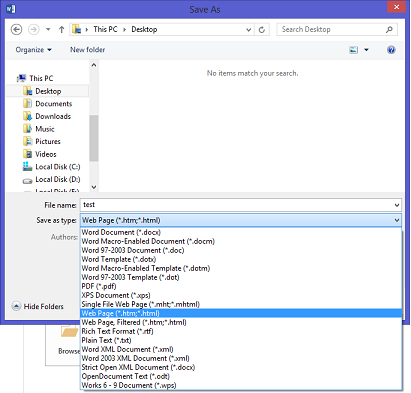Choose Word Macro-Enabled Template (*.dotm)
The image size is (411, 393).
click(241, 268)
